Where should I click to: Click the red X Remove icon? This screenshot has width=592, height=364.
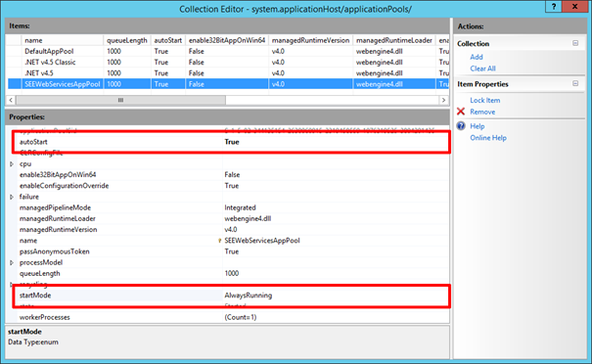(x=461, y=112)
